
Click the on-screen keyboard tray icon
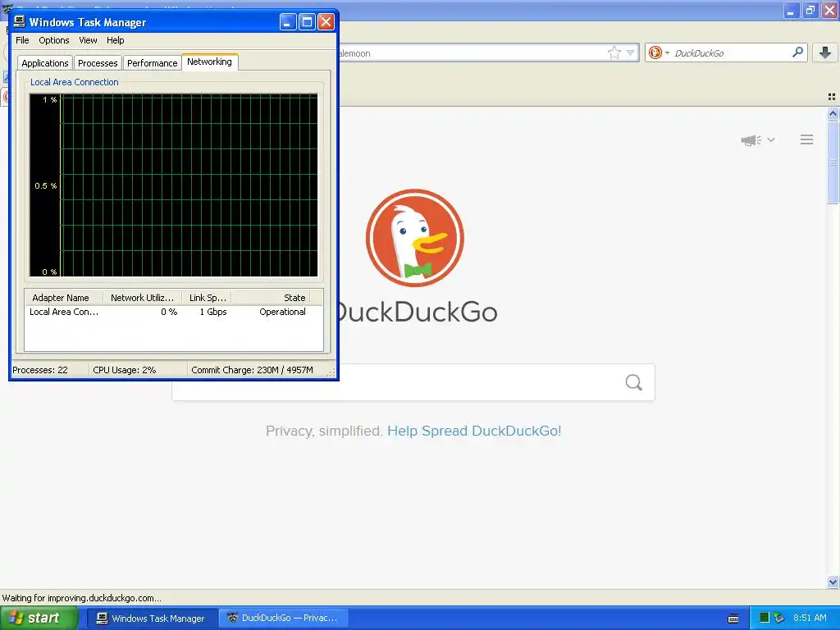(x=733, y=619)
